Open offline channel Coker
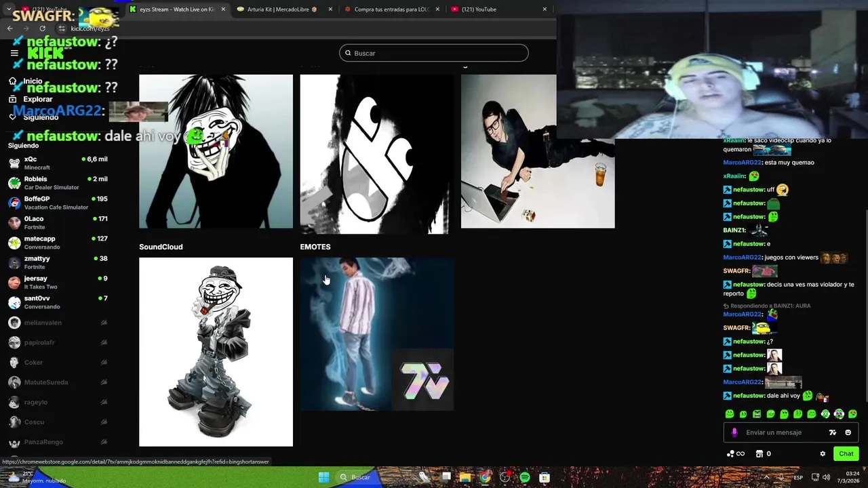Viewport: 868px width, 488px height. coord(58,363)
